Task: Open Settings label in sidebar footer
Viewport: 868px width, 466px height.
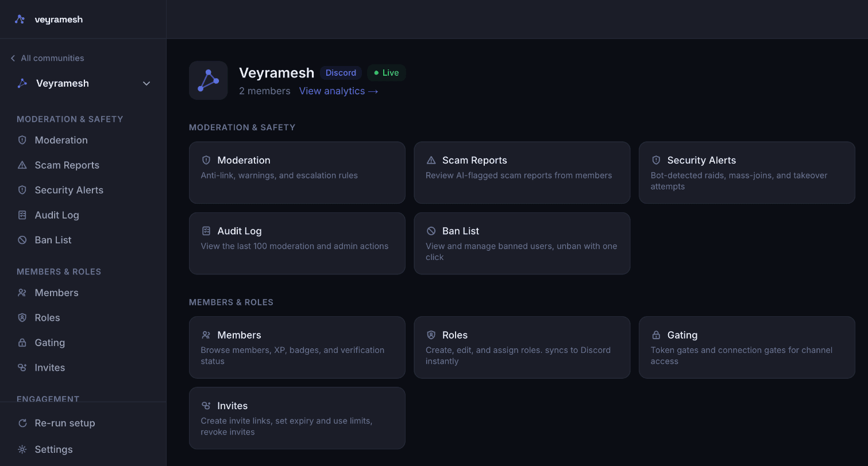Action: tap(53, 449)
